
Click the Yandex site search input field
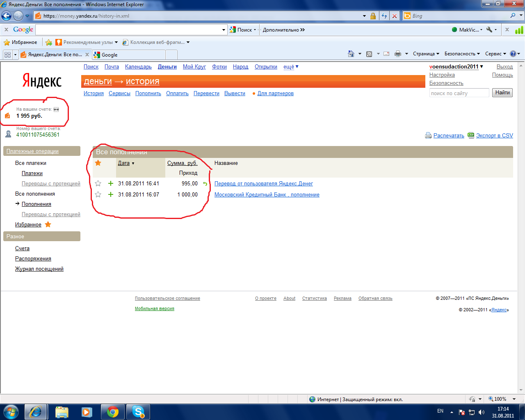(x=459, y=93)
